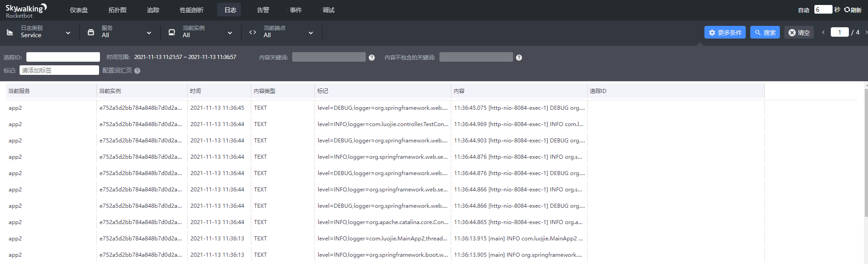Screen dimensions: 868x264
Task: Click the current instance disk icon
Action: pyautogui.click(x=172, y=32)
